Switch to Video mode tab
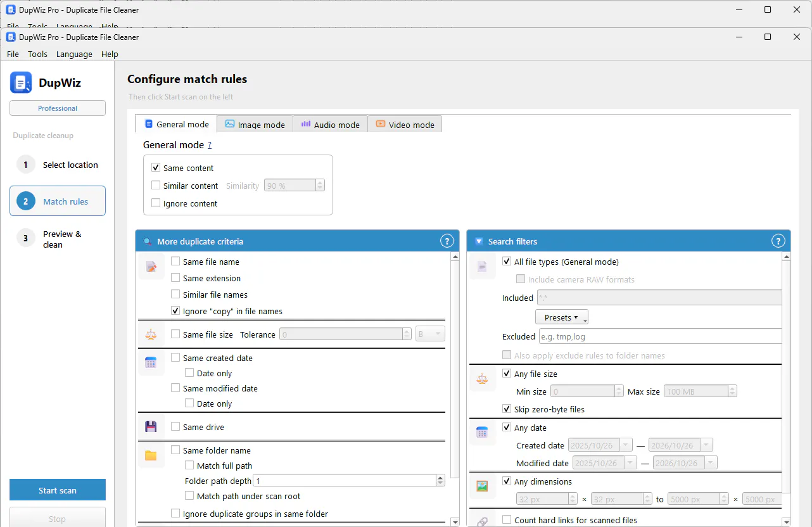This screenshot has height=527, width=812. pyautogui.click(x=405, y=125)
